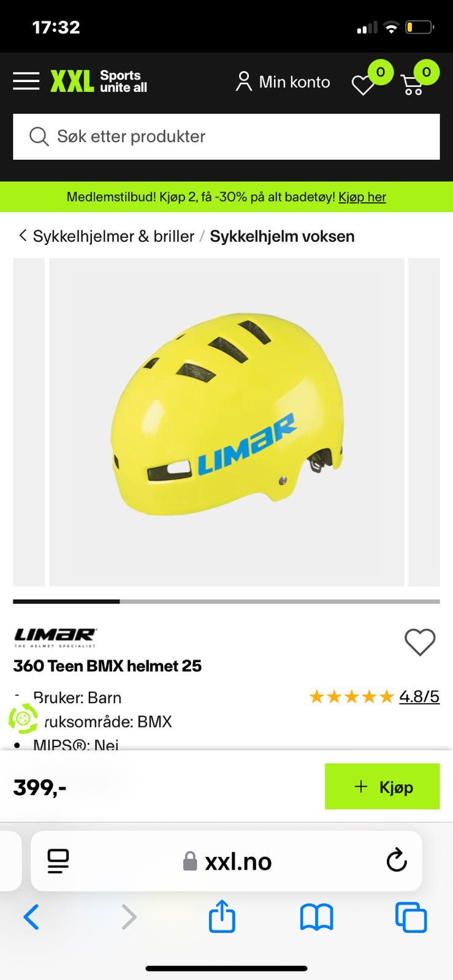This screenshot has width=453, height=980.
Task: Reload the xxl.no page
Action: click(x=397, y=860)
